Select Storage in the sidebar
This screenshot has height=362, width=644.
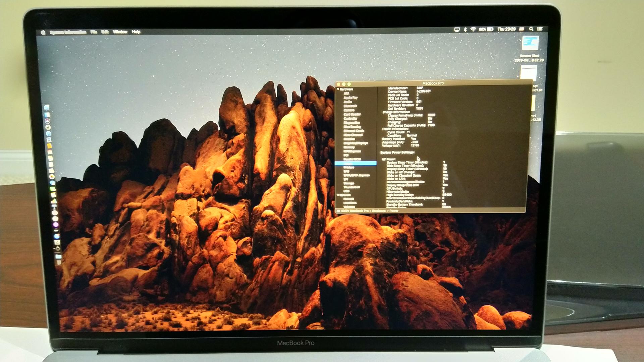pos(349,183)
